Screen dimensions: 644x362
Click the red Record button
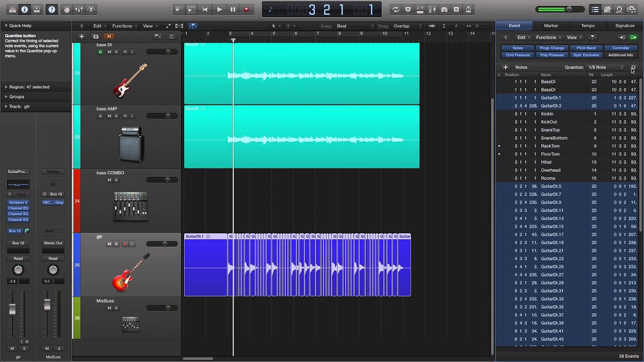(x=246, y=10)
